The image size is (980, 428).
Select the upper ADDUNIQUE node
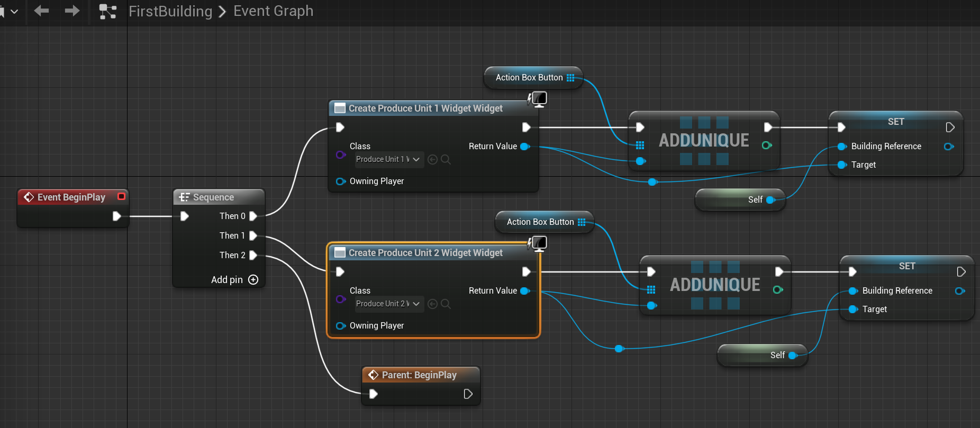(703, 140)
